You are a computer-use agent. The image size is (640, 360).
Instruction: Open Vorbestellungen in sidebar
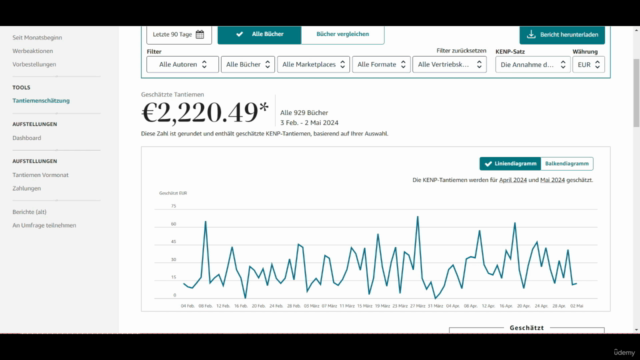(34, 64)
